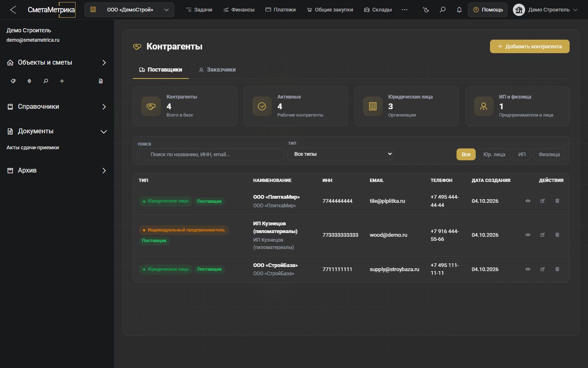Screen dimensions: 588x368
Task: Filter contractors by ИП
Action: [522, 155]
